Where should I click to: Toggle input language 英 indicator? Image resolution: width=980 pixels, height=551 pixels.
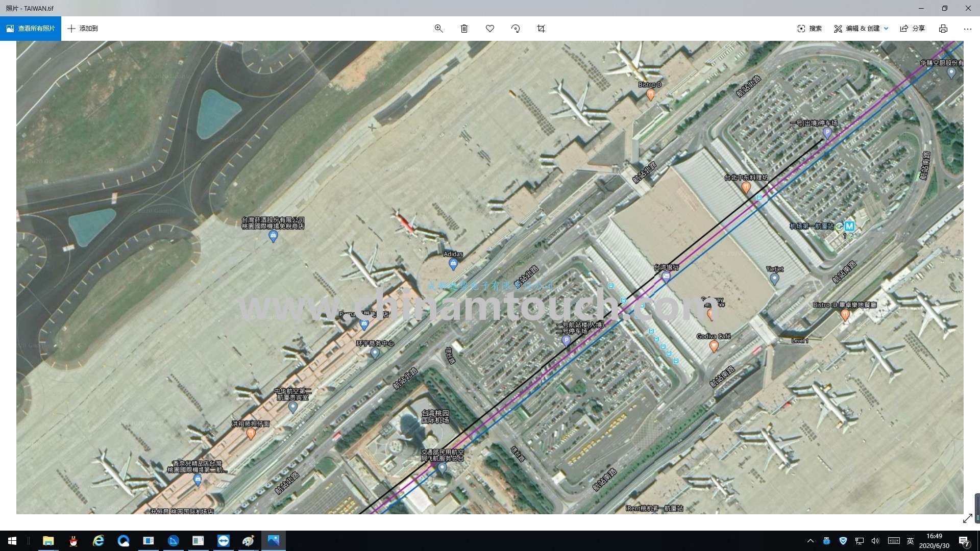[x=910, y=541]
